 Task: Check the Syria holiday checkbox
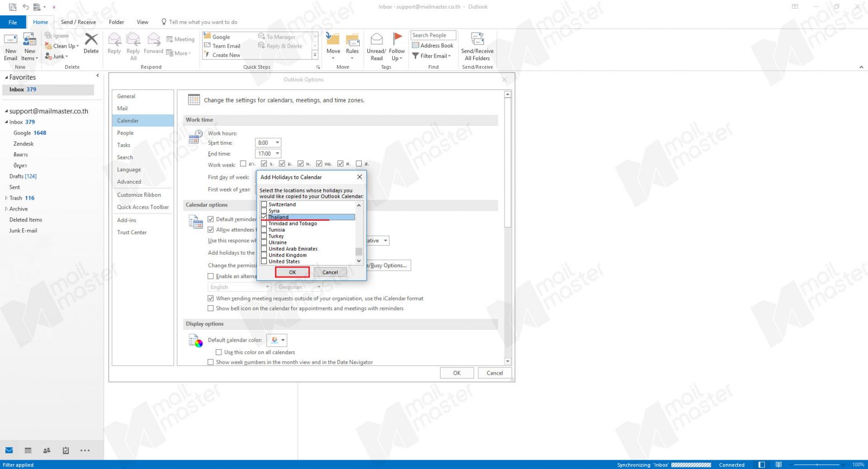(x=264, y=211)
